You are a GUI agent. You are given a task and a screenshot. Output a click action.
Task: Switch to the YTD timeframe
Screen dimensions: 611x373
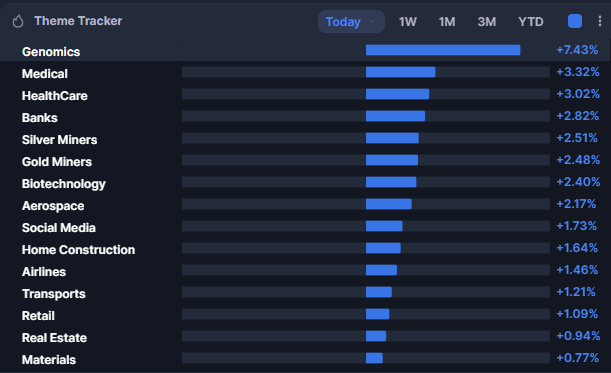tap(531, 22)
